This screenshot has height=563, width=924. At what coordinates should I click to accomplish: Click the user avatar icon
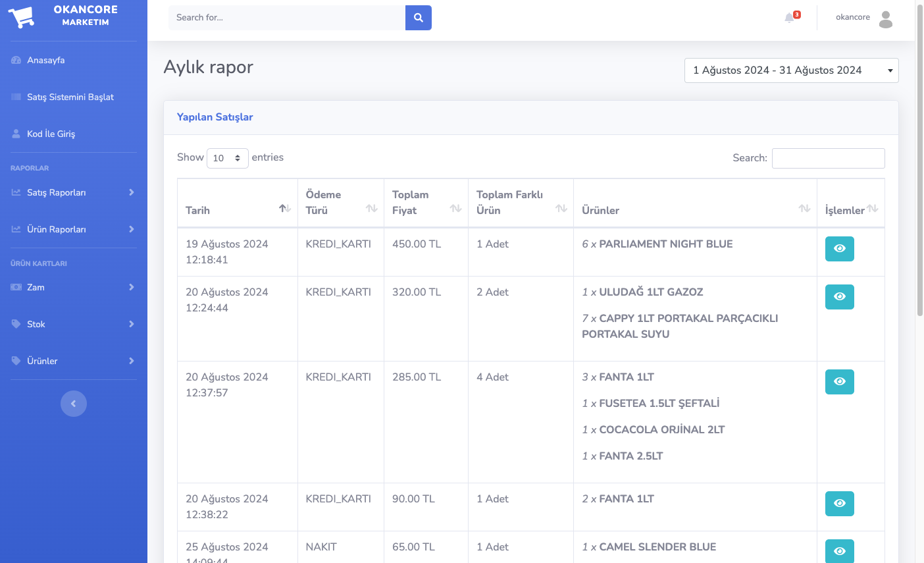pos(886,19)
